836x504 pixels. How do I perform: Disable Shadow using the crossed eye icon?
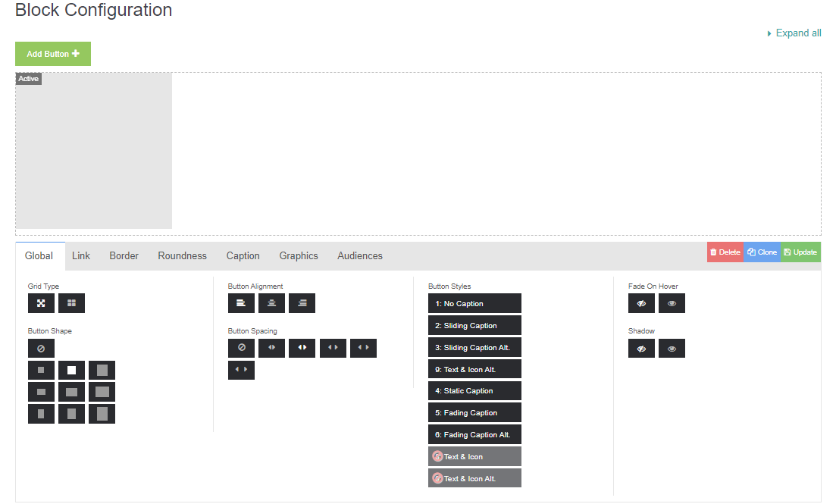pos(641,348)
